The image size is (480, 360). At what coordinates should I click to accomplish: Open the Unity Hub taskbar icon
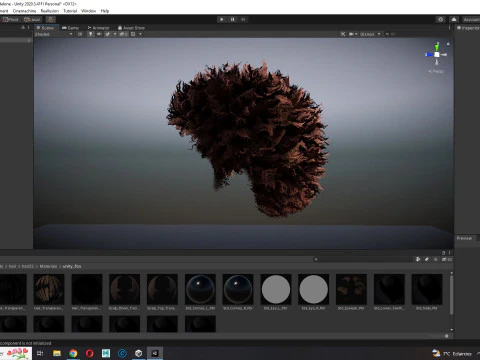[139, 353]
